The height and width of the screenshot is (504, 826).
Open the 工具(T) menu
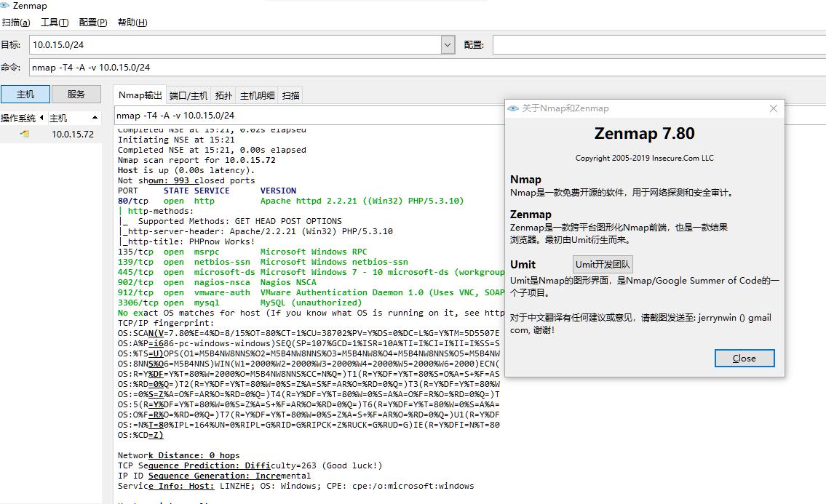point(55,22)
